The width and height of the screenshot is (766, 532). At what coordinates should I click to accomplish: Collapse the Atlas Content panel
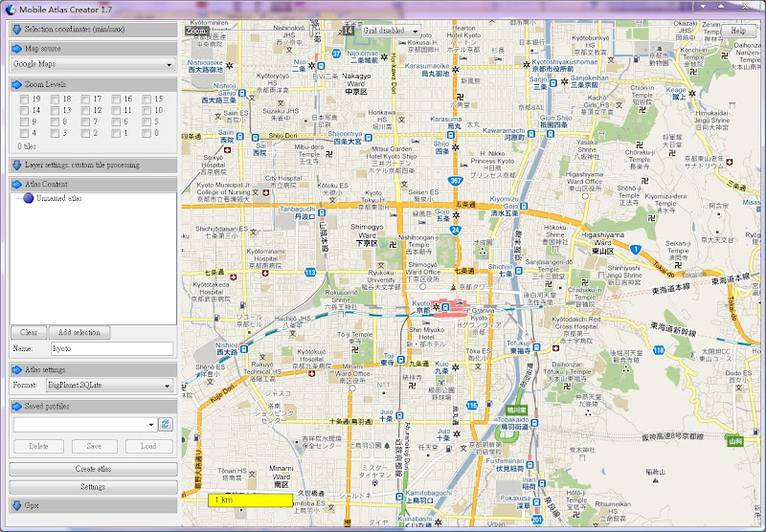click(x=93, y=184)
